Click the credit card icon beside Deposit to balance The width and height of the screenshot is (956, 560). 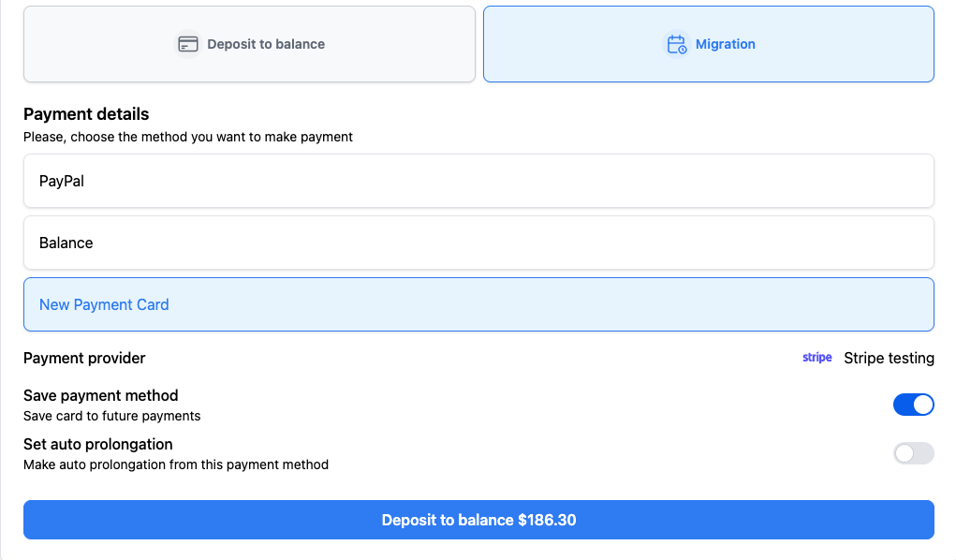(x=188, y=44)
